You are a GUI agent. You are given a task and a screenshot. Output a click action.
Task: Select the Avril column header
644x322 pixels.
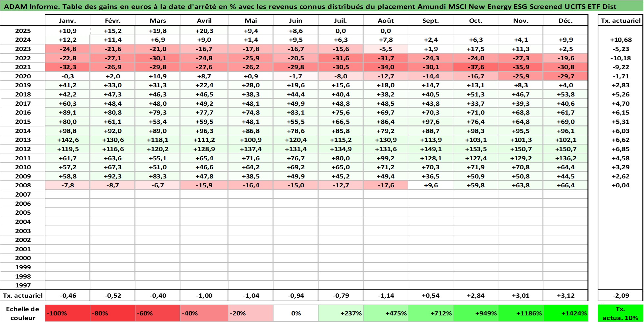coord(204,20)
